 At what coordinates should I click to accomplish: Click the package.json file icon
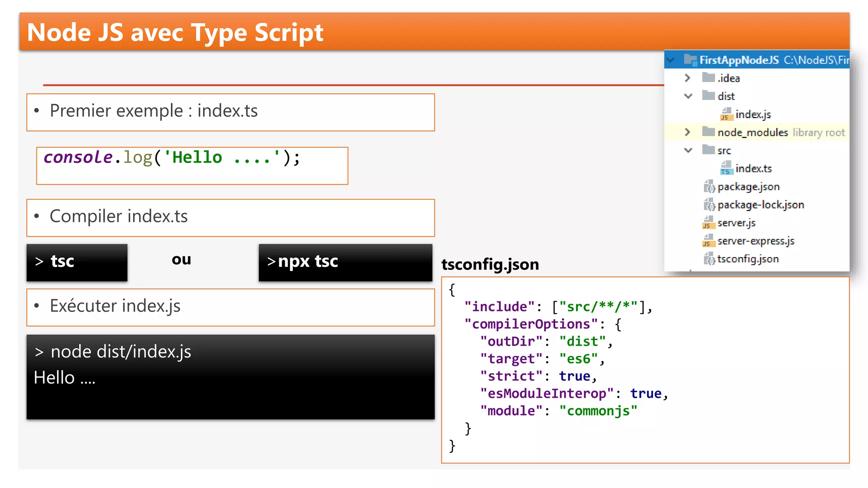[x=709, y=186]
